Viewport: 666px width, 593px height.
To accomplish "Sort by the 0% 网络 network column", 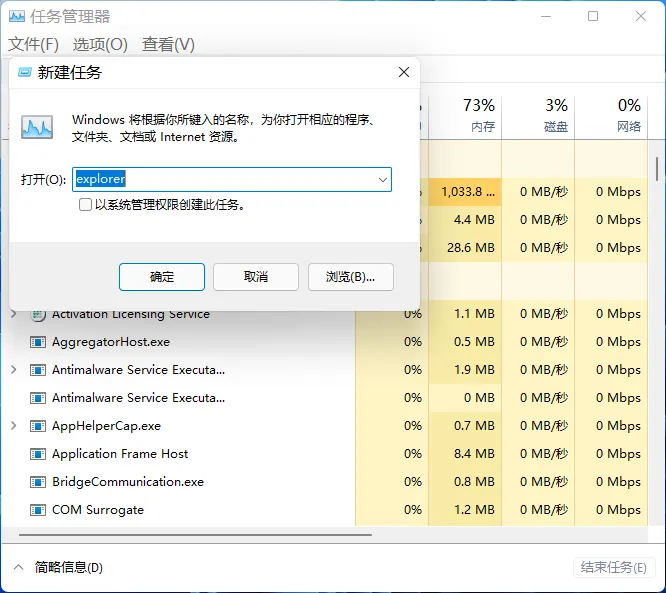I will coord(611,116).
